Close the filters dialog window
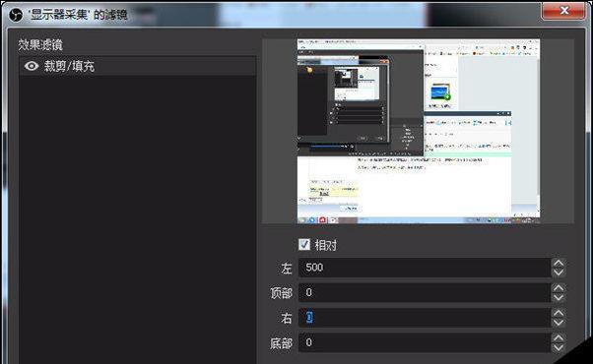Image resolution: width=593 pixels, height=364 pixels. [x=563, y=10]
